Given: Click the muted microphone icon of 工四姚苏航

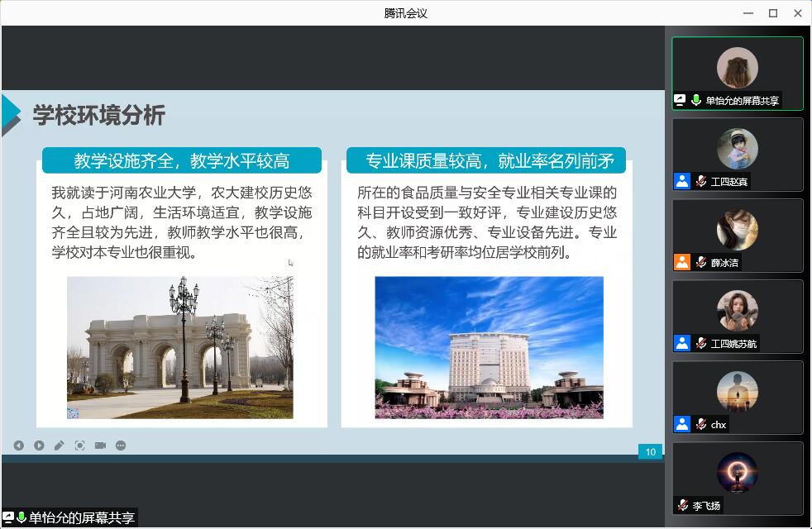Looking at the screenshot, I should (x=700, y=343).
